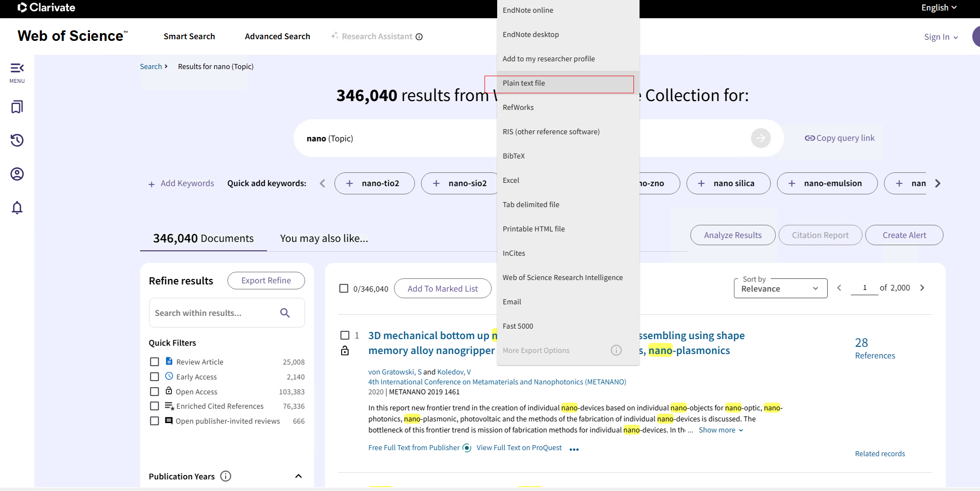Click the magnifier in Search within results
The height and width of the screenshot is (491, 980).
(x=285, y=313)
